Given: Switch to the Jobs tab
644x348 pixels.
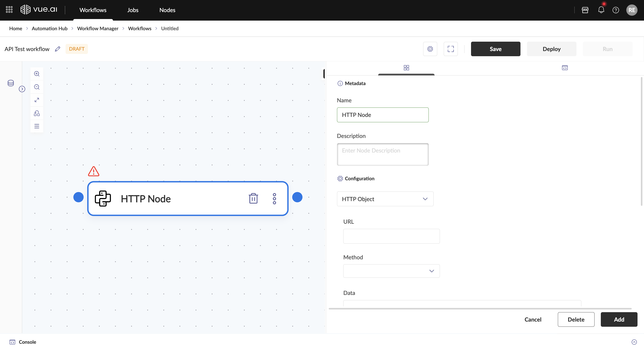Looking at the screenshot, I should [133, 10].
